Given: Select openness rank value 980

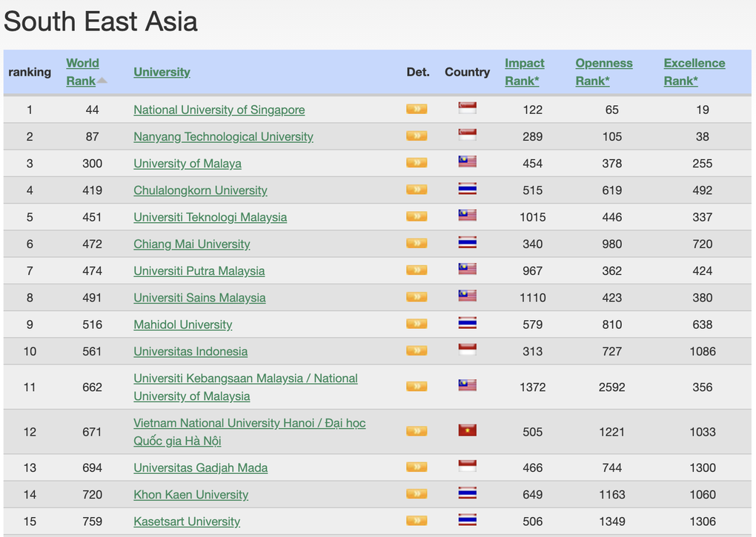Looking at the screenshot, I should point(611,244).
